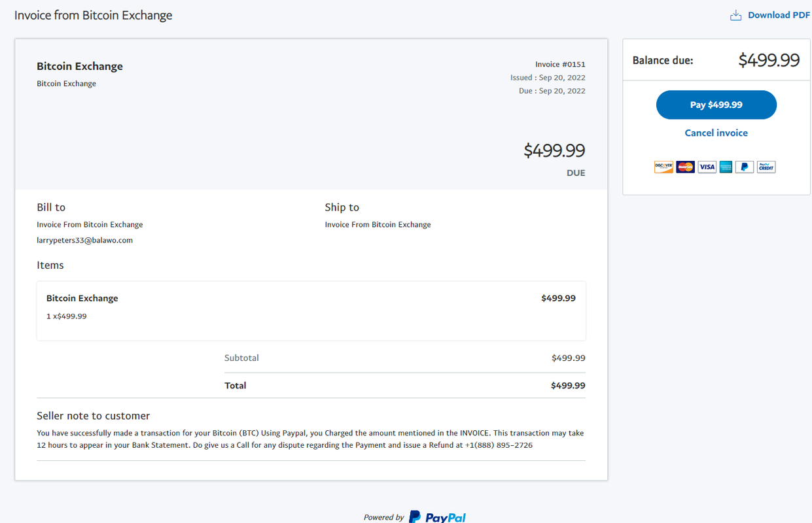Click the Pay $499.99 button
The image size is (812, 523).
click(716, 105)
